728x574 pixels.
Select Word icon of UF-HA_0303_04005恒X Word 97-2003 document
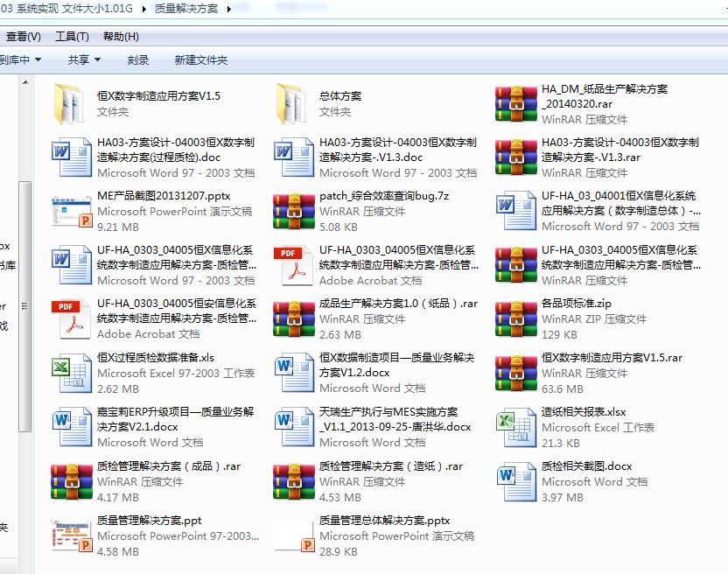(x=71, y=265)
